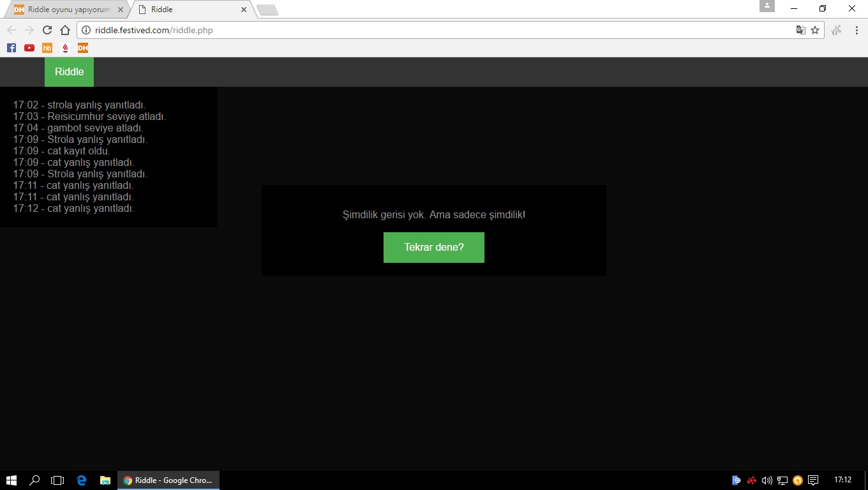Open the YouTube bookmark
This screenshot has width=868, height=490.
click(x=29, y=48)
